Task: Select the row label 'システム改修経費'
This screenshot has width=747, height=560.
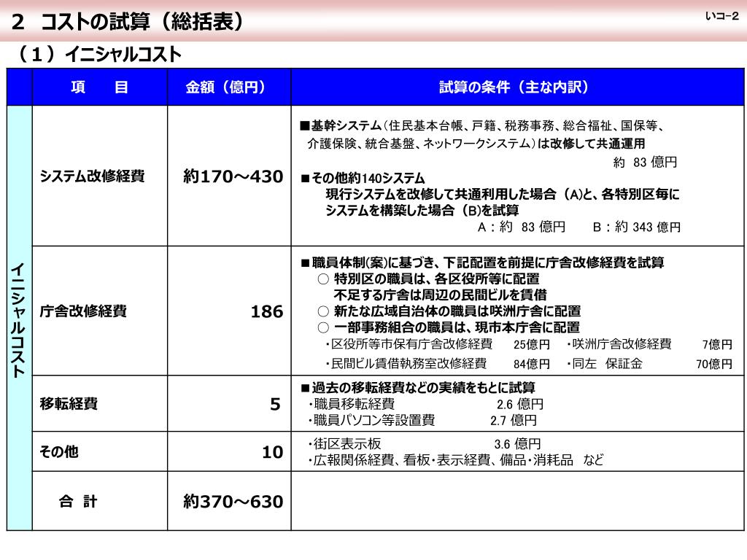Action: [93, 176]
